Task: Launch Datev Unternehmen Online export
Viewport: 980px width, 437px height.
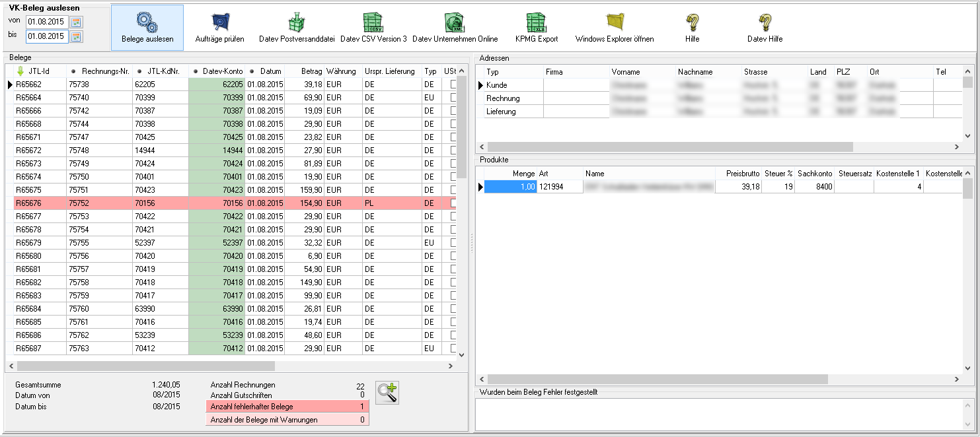Action: tap(455, 23)
